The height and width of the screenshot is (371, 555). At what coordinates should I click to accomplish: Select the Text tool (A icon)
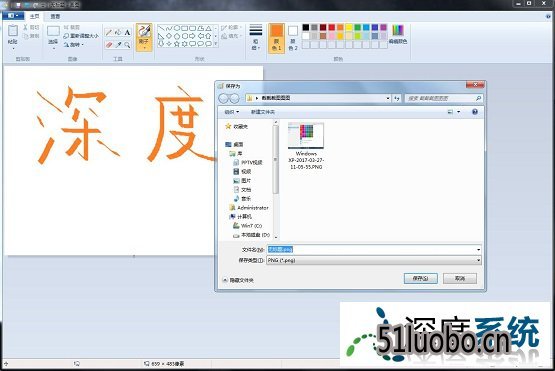click(127, 32)
